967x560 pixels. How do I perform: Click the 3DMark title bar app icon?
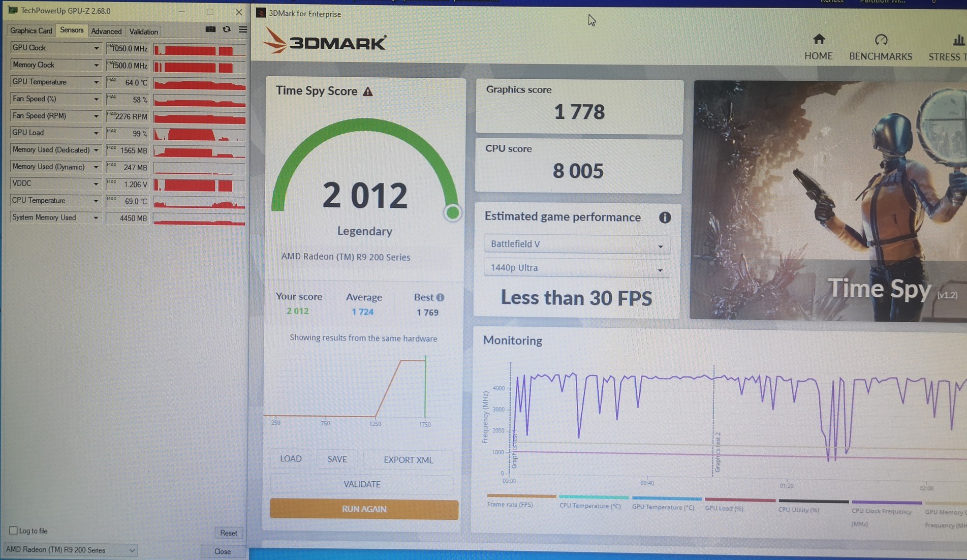[261, 13]
